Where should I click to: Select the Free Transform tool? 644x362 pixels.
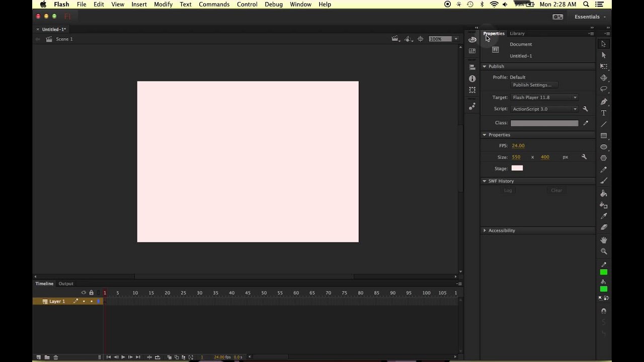tap(604, 66)
